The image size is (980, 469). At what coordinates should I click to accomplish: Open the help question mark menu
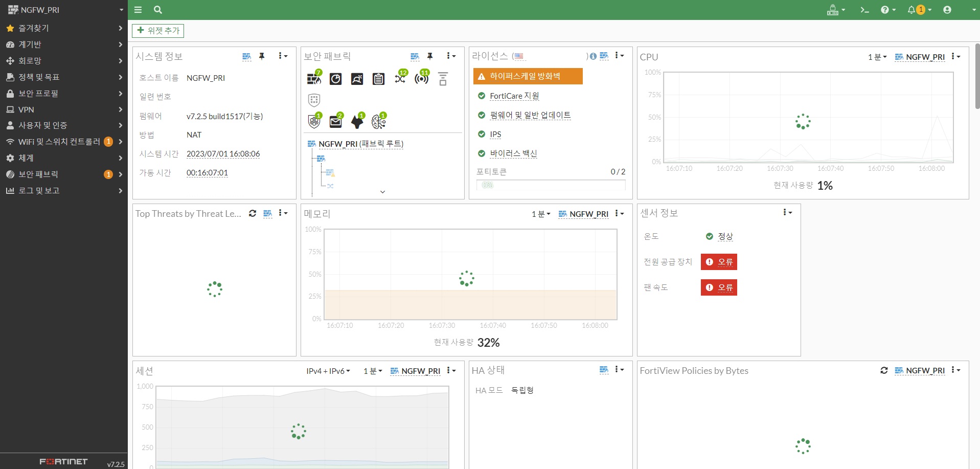tap(888, 10)
